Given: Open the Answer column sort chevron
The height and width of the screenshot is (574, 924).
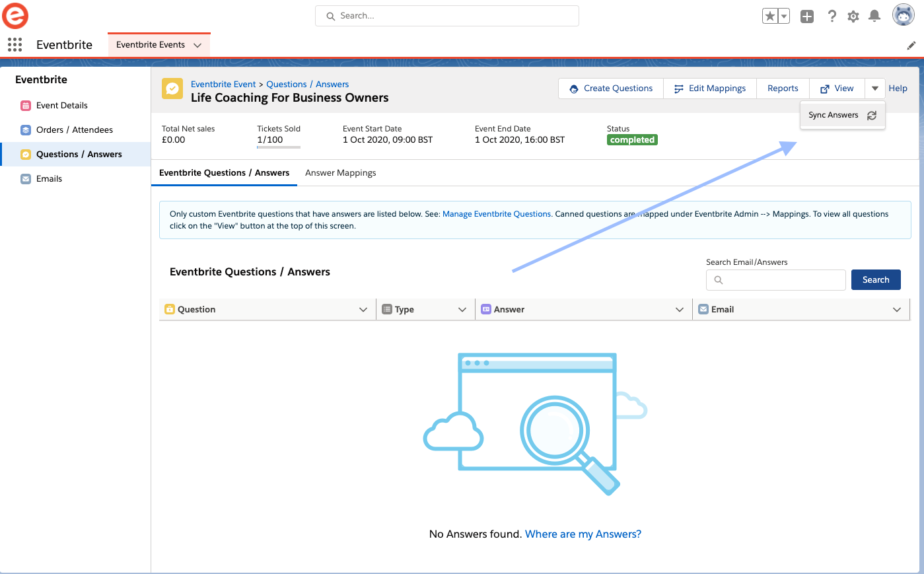Looking at the screenshot, I should click(x=680, y=310).
